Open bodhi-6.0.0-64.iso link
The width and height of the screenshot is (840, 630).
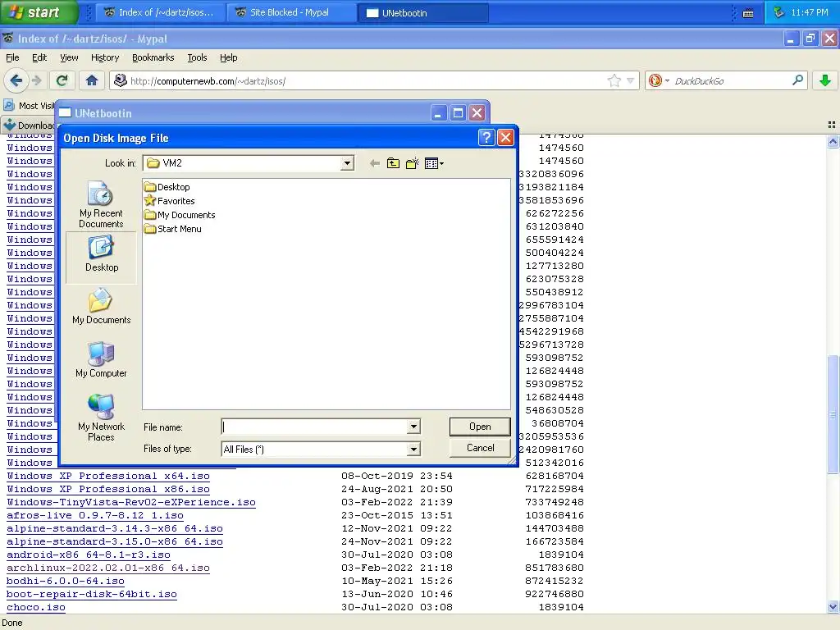click(66, 581)
